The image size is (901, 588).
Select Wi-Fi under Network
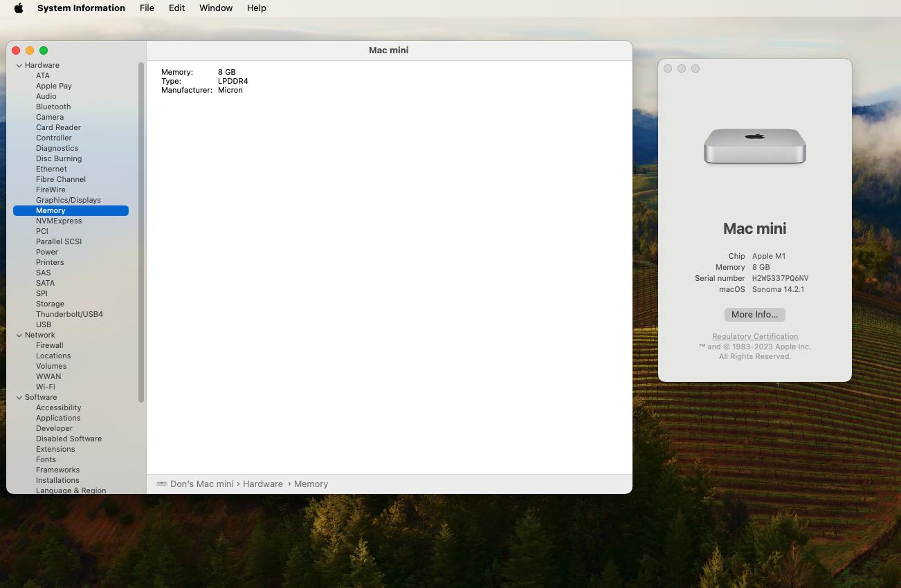pyautogui.click(x=46, y=387)
